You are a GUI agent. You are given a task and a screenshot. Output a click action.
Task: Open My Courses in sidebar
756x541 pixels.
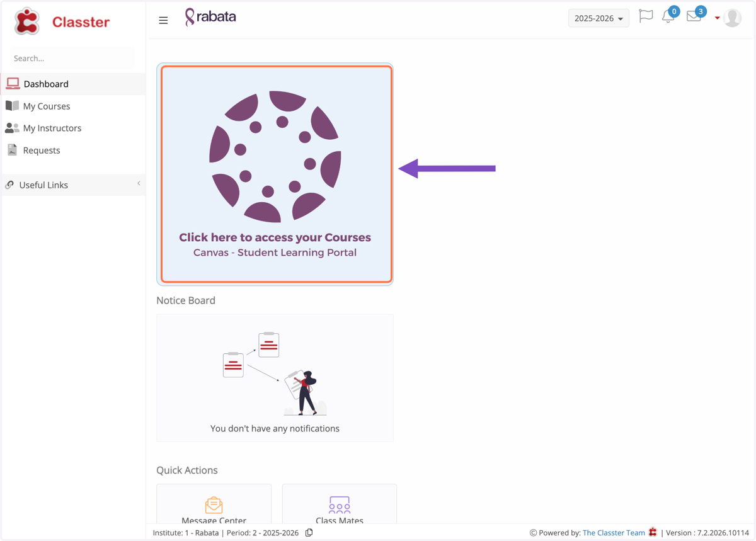73,106
